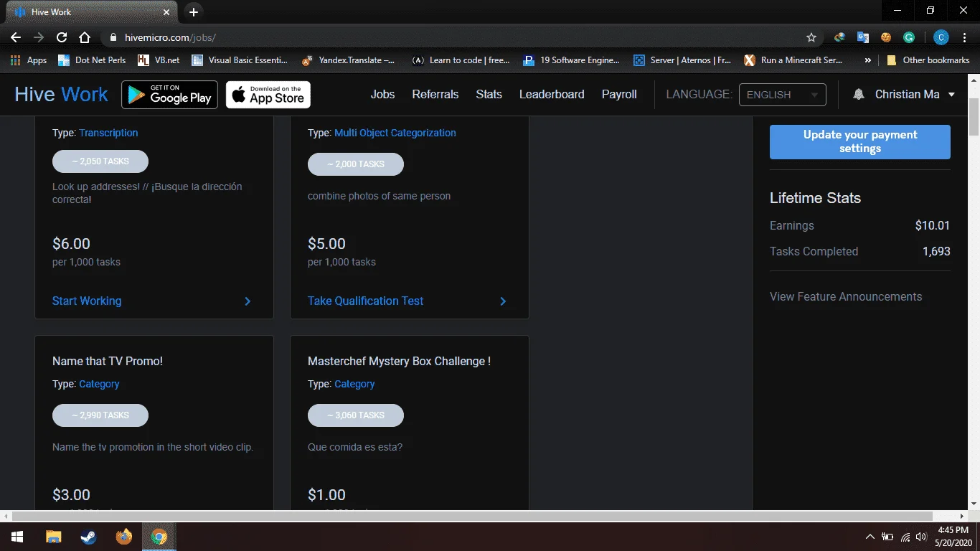Open the 19 Software Engineering bookmark
The height and width of the screenshot is (551, 980).
(x=572, y=60)
